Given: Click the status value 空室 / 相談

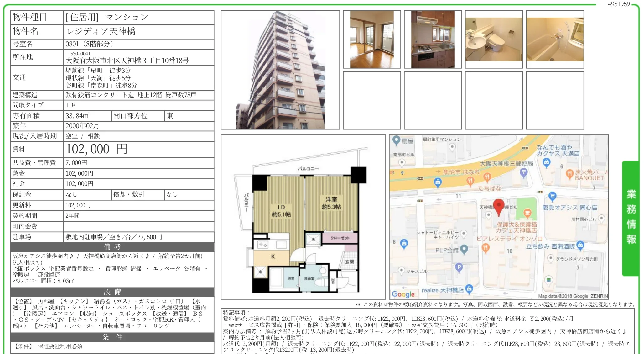Looking at the screenshot, I should coord(83,136).
